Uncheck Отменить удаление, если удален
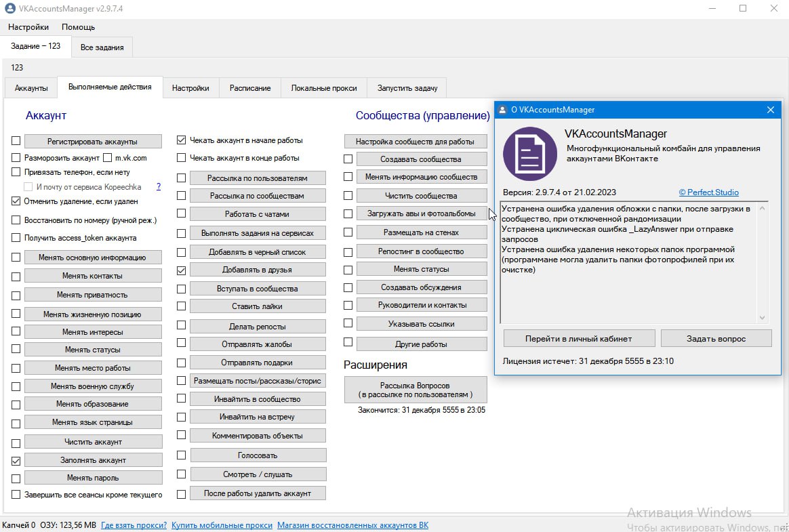Screen dimensions: 789x532 [16, 201]
